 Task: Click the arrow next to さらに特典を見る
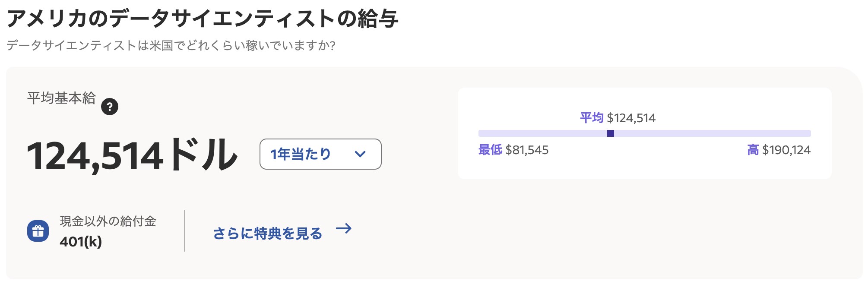click(x=344, y=228)
